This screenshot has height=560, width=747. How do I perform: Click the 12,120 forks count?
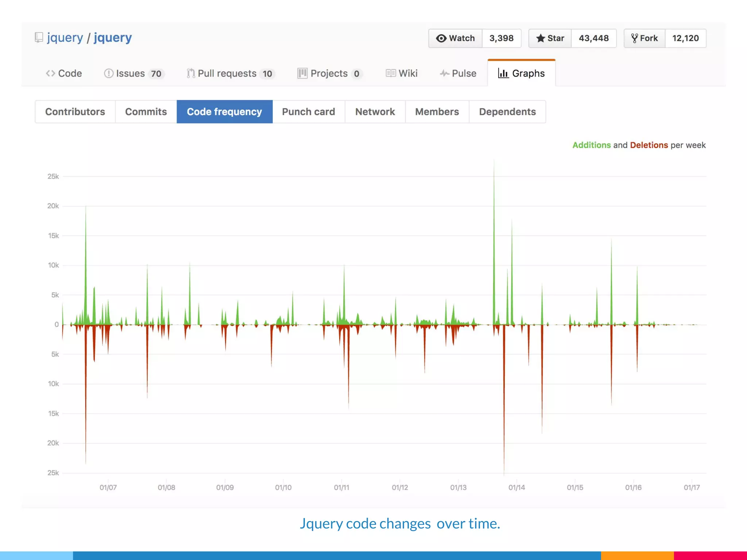(x=685, y=38)
